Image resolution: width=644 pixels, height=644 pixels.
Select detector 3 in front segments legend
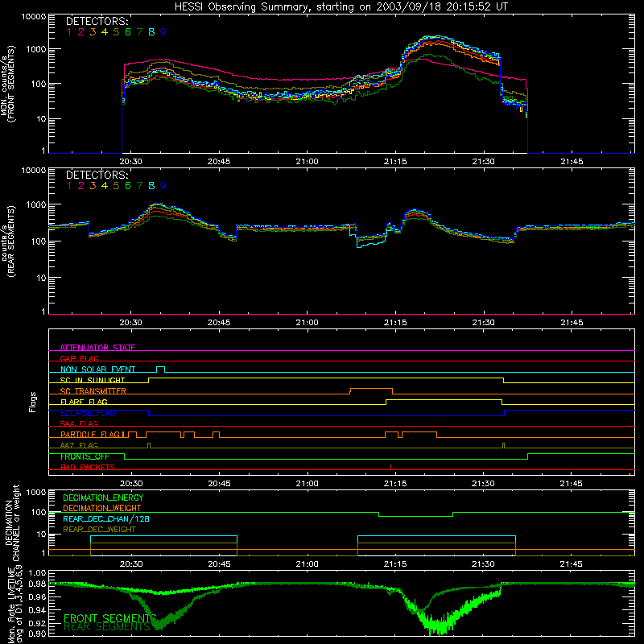(x=93, y=32)
